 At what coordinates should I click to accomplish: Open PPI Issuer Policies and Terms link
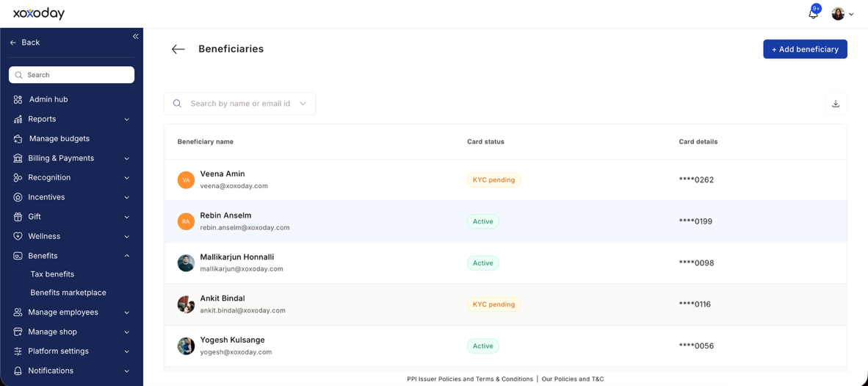470,379
